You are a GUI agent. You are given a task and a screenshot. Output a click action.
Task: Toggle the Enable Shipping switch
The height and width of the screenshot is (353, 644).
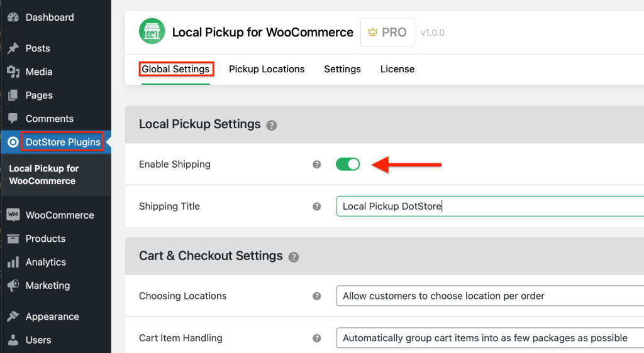(348, 165)
